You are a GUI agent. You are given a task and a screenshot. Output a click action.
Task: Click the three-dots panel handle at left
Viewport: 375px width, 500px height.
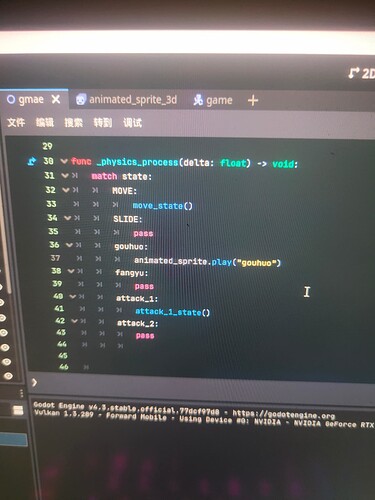click(22, 393)
